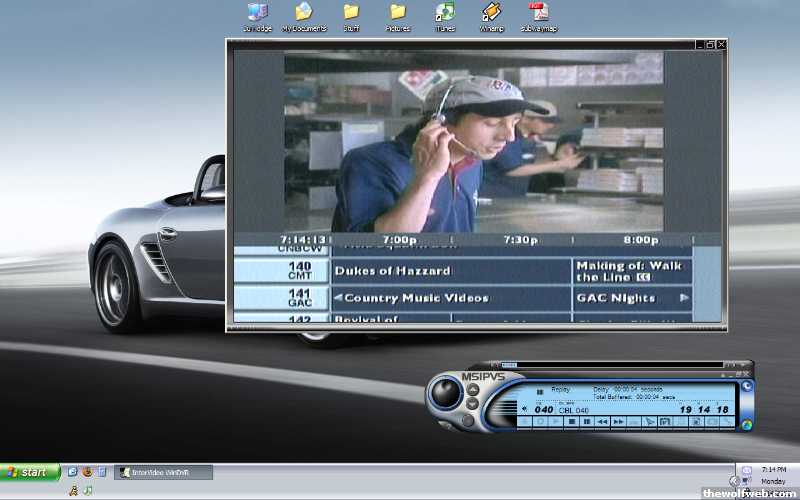Image resolution: width=800 pixels, height=500 pixels.
Task: Open the Winamp desktop shortcut
Action: (x=491, y=12)
